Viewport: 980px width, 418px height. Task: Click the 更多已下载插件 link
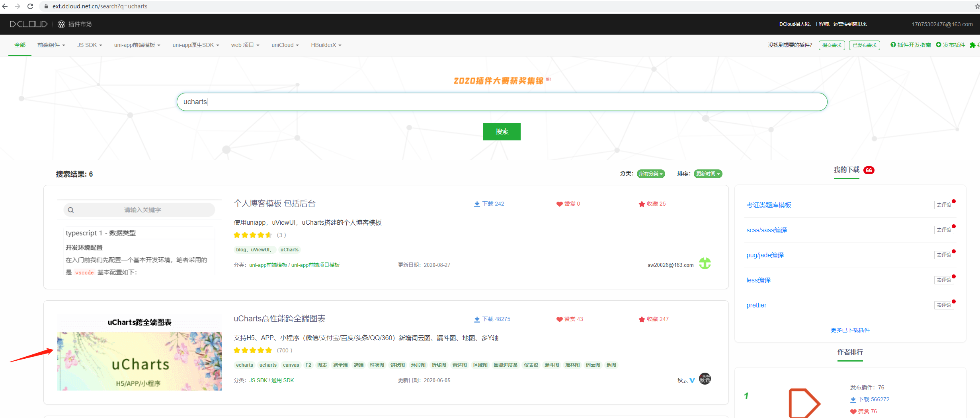850,330
